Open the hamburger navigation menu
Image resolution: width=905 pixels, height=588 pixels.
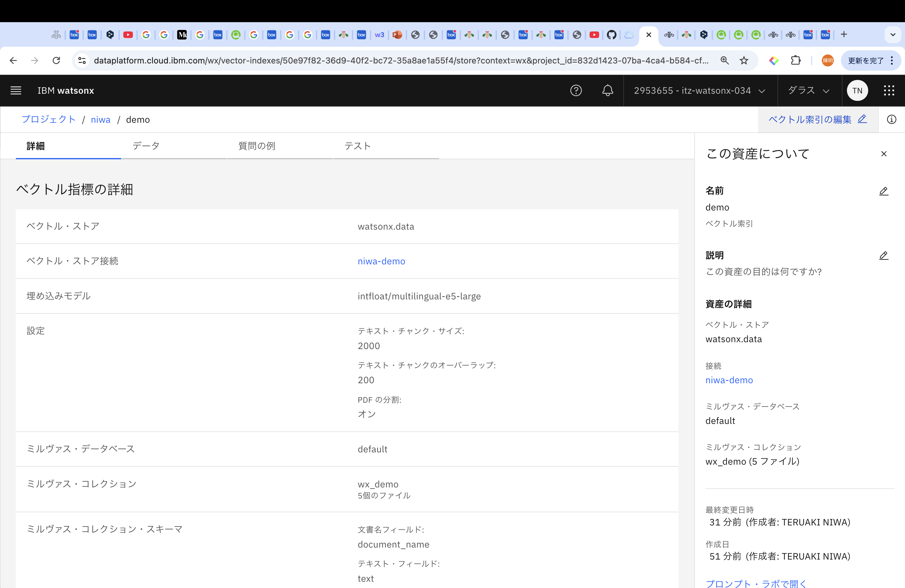coord(16,90)
